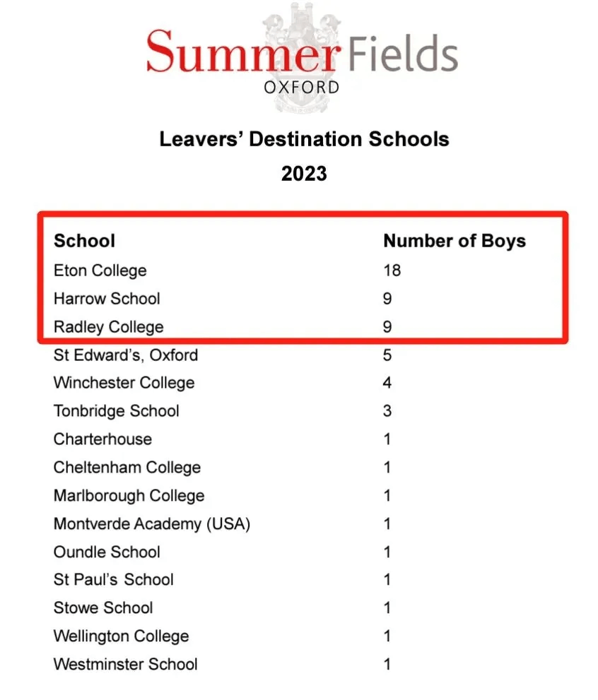This screenshot has width=598, height=700.
Task: Click the Leavers' Destination Schools heading
Action: 304,139
